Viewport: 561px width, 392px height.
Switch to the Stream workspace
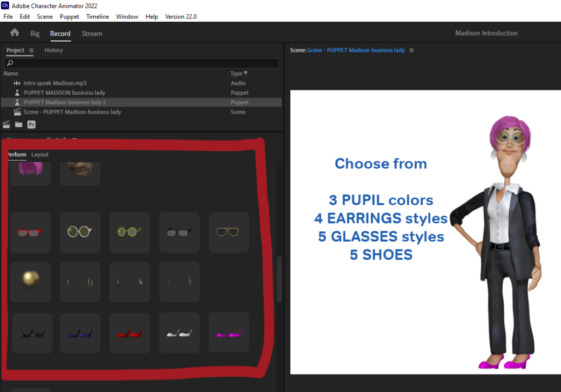[92, 34]
